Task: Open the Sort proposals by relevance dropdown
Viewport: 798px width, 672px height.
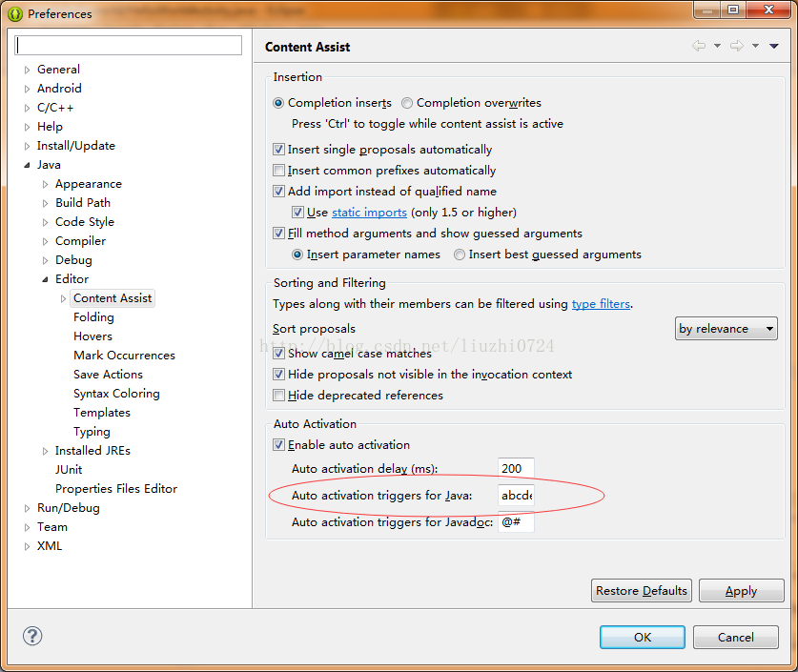Action: [726, 329]
